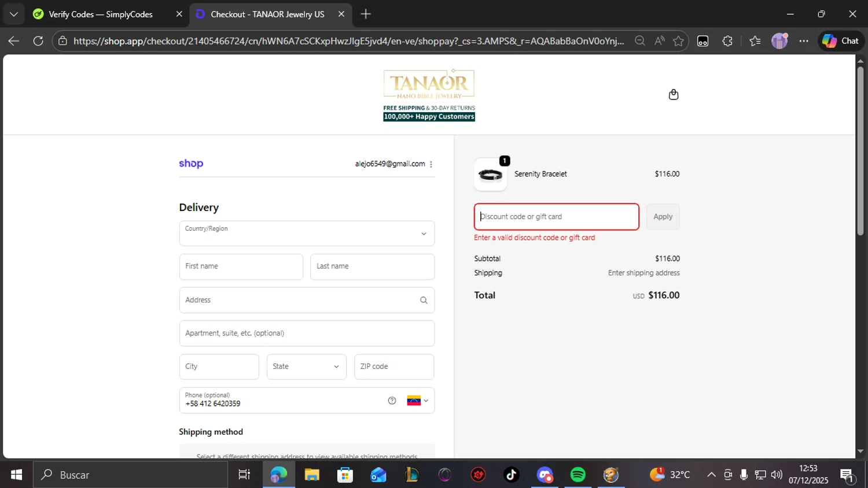Screen dimensions: 868x488
Task: Open the Venezuela flag phone country selector
Action: [417, 401]
